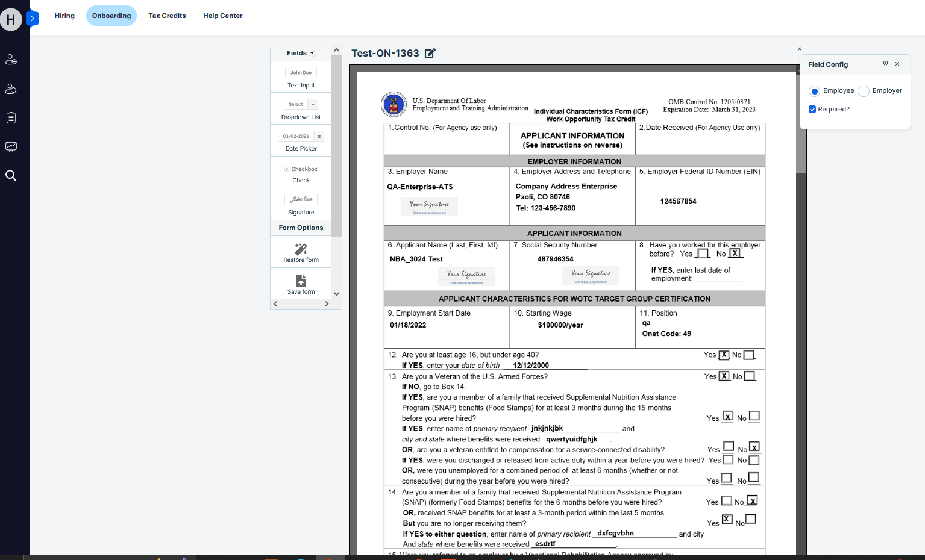The image size is (925, 560).
Task: Toggle Yes box for question 12
Action: (724, 355)
